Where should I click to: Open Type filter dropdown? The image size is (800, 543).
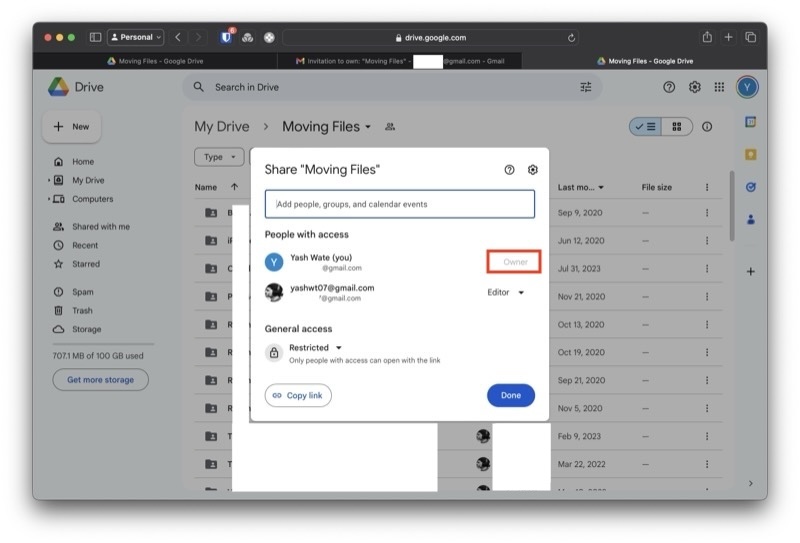(219, 157)
